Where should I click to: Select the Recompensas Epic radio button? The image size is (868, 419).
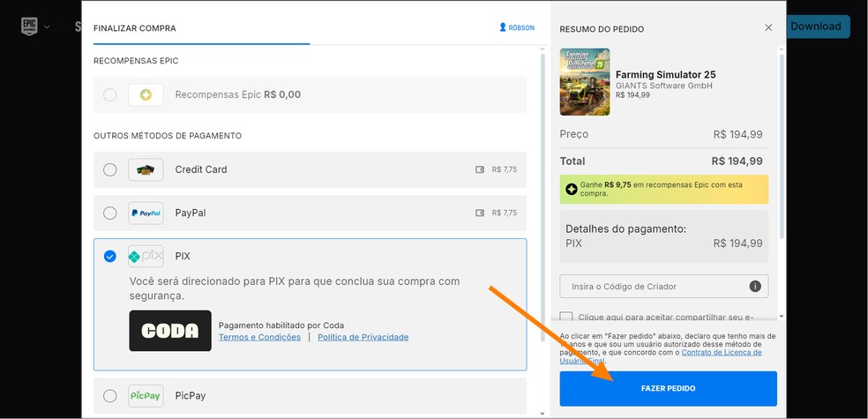[x=110, y=94]
